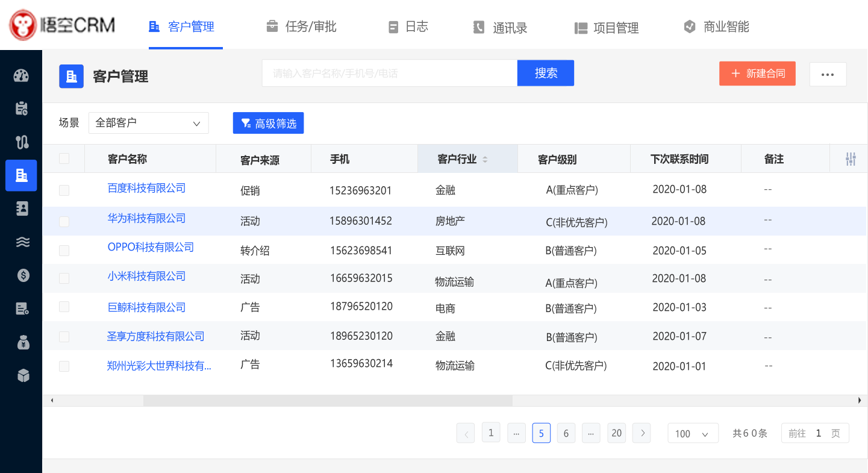Viewport: 868px width, 473px height.
Task: Open 小米科技有限公司 customer link
Action: pyautogui.click(x=146, y=276)
